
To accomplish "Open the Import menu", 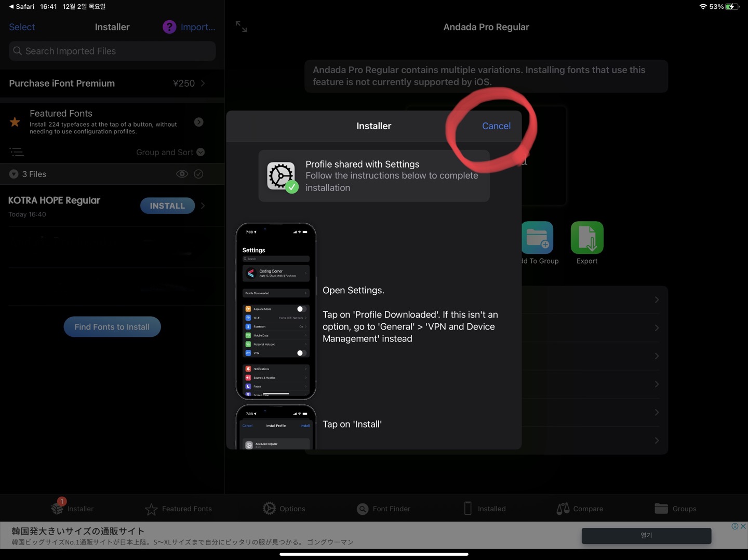I will pyautogui.click(x=198, y=27).
